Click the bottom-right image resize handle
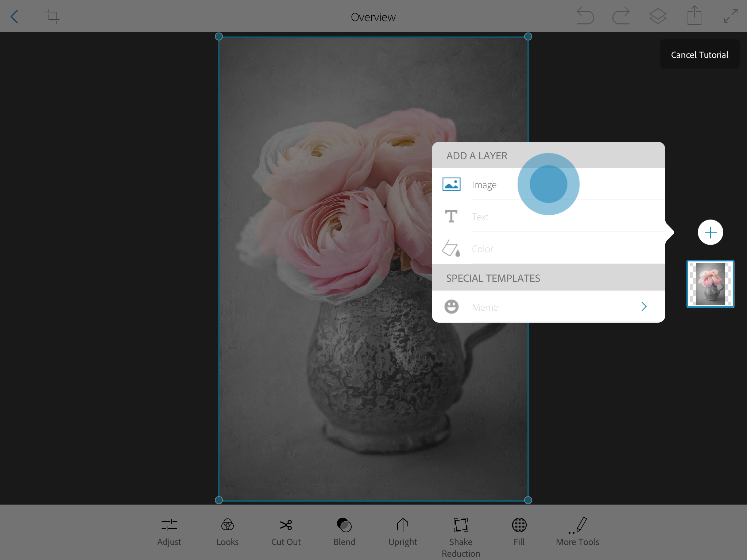 tap(528, 500)
